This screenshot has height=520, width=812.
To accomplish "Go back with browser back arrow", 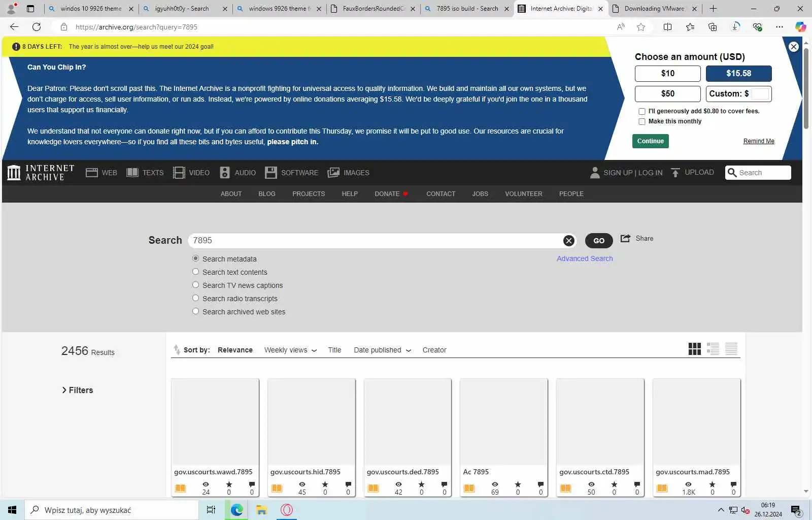I will [14, 27].
